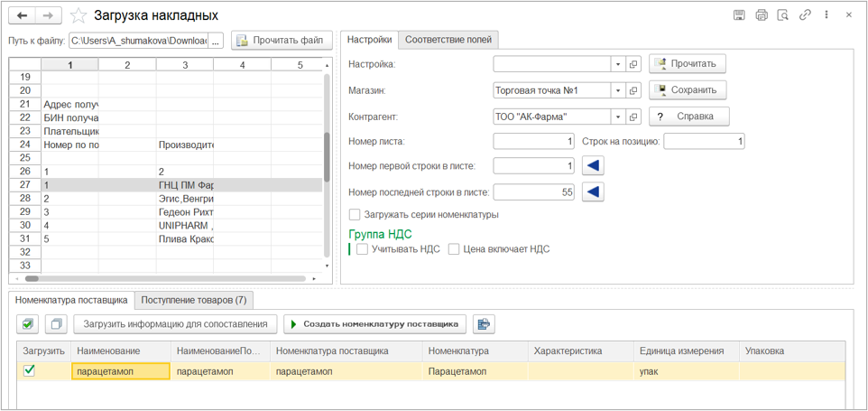Expand the Настройка dropdown

pos(618,64)
